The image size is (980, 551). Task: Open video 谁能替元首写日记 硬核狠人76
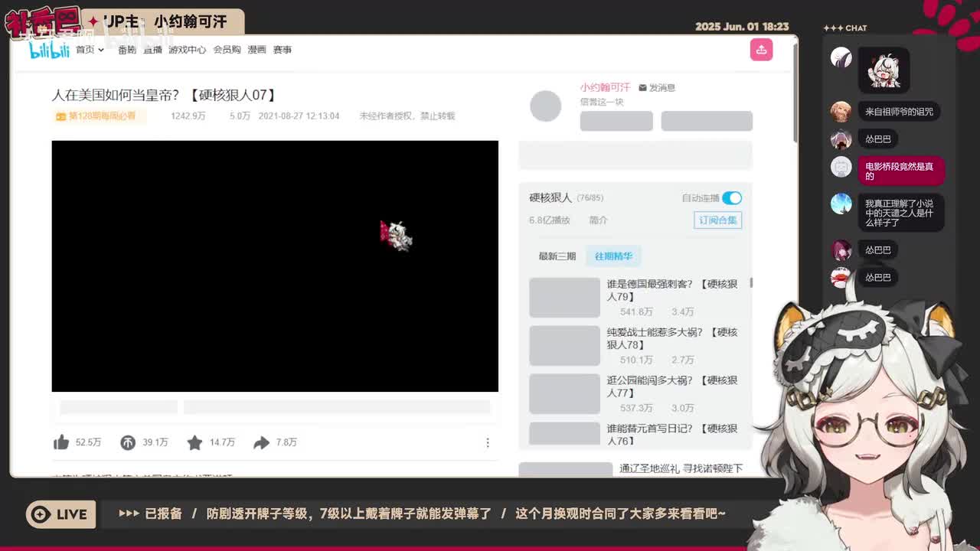[672, 435]
